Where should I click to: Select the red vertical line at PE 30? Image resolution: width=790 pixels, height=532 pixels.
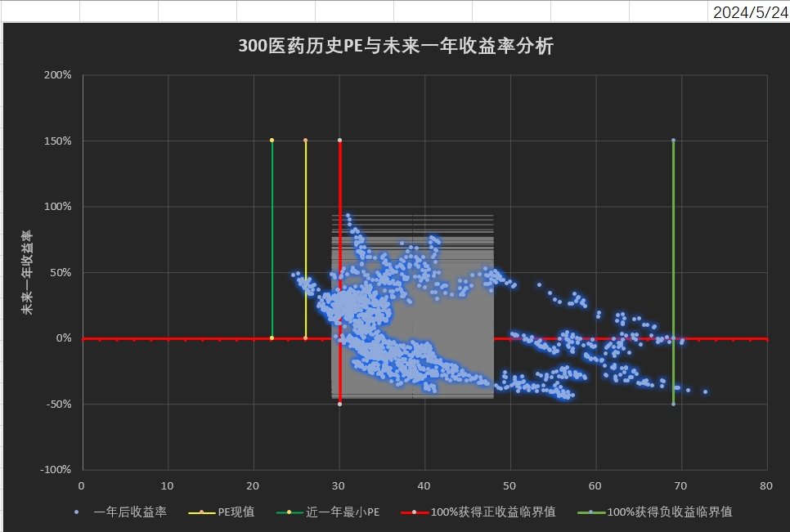(x=340, y=272)
